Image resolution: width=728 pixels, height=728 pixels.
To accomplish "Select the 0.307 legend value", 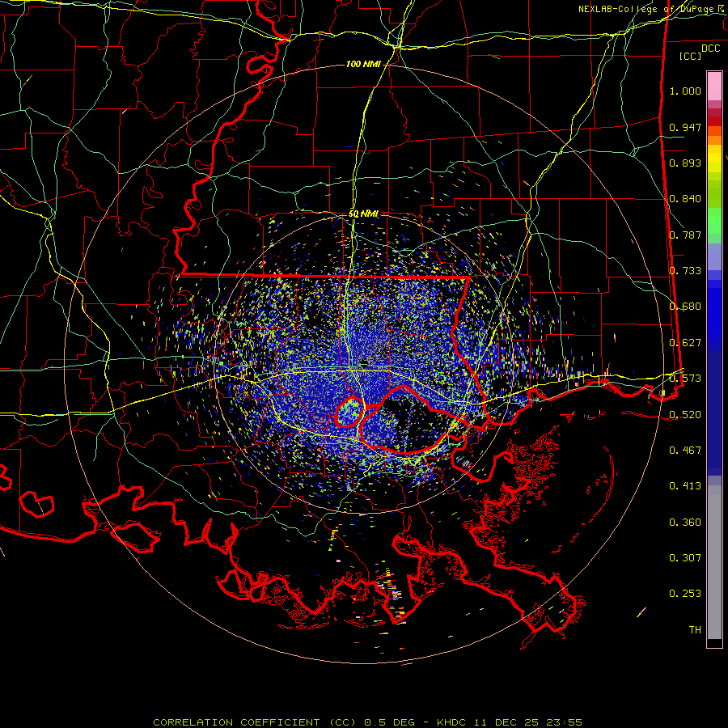I will tap(685, 558).
